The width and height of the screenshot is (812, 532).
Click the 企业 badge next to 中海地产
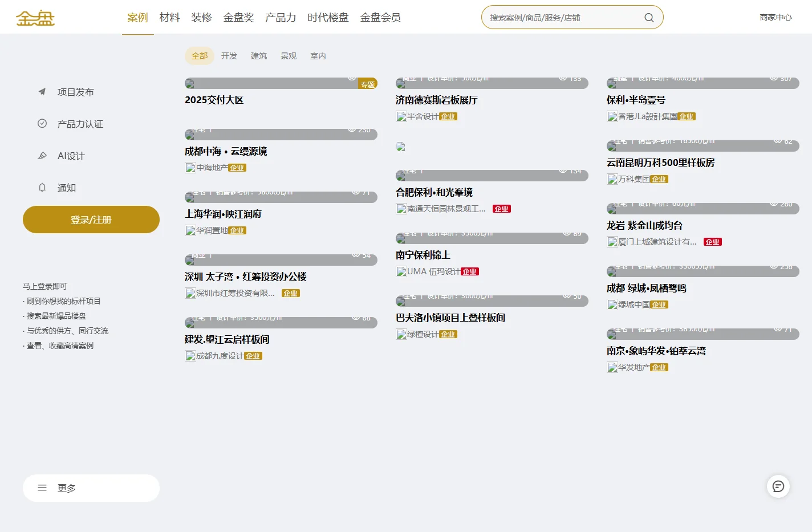coord(237,168)
